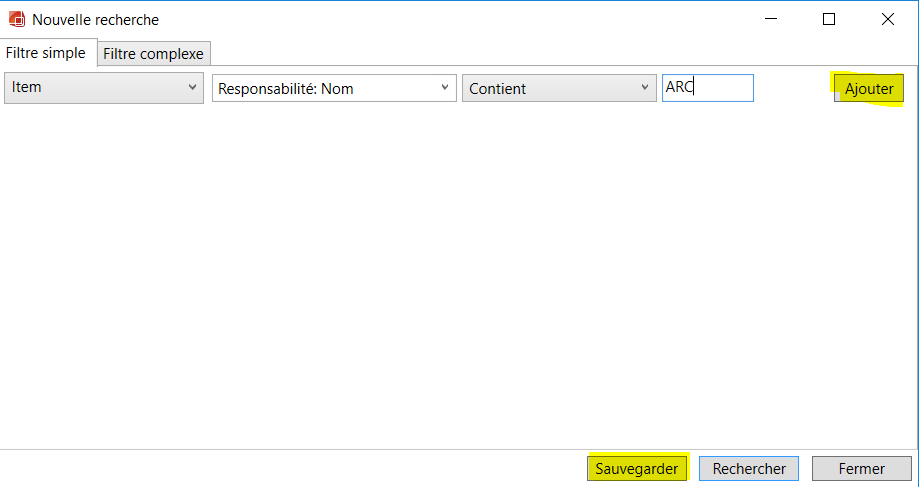Screen dimensions: 919x487
Task: Expand the Responsabilité: Nom combo box
Action: click(x=334, y=89)
